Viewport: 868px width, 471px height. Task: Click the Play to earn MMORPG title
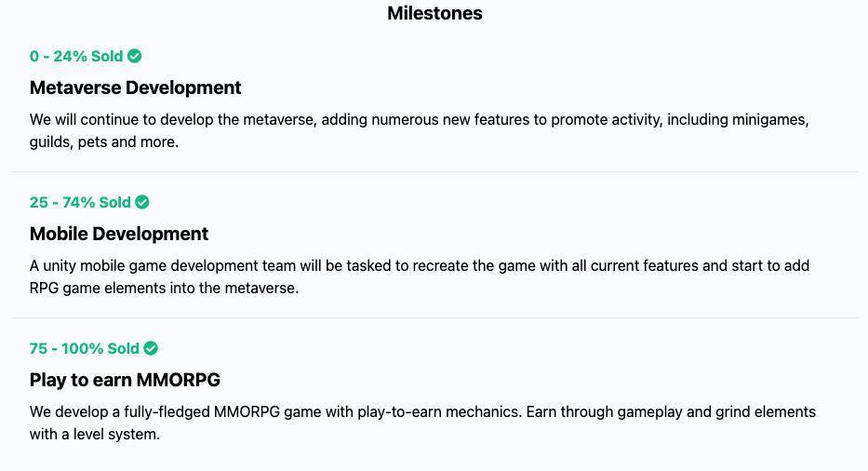coord(125,380)
